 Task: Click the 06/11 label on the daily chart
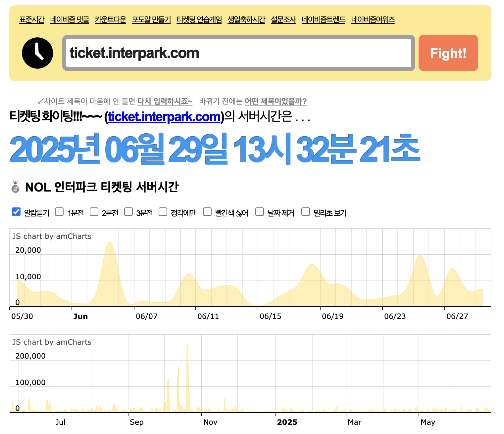[x=208, y=316]
